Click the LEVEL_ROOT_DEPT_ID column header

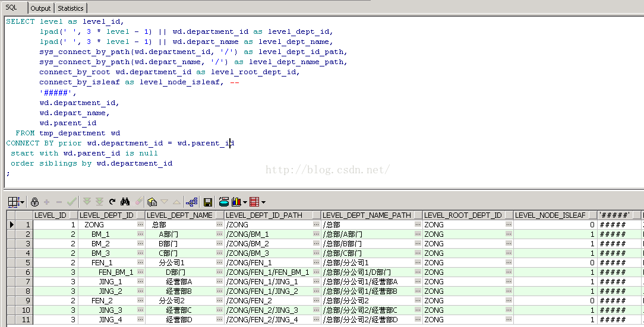click(x=468, y=215)
